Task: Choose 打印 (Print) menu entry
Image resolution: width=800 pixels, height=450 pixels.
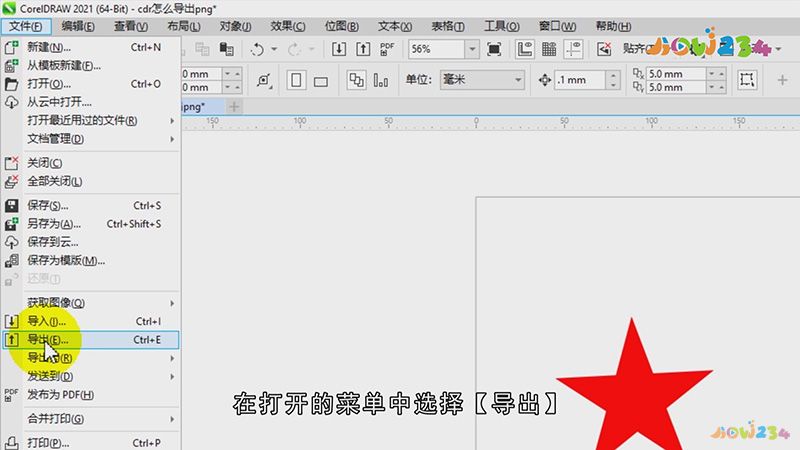Action: click(x=91, y=442)
